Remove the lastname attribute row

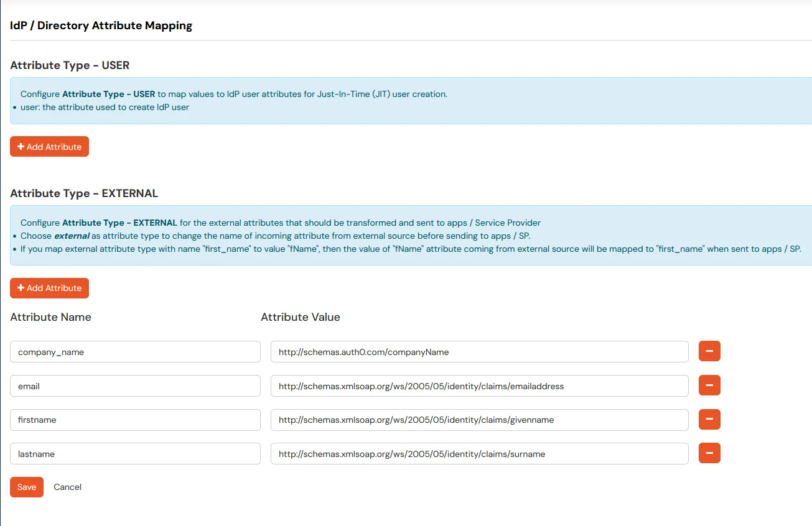709,453
